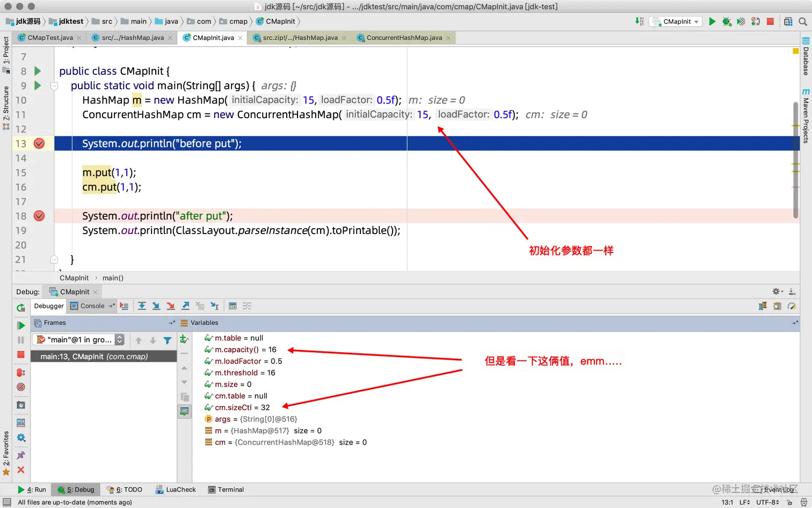812x508 pixels.
Task: Open the Console tab in the debugger
Action: (x=92, y=306)
